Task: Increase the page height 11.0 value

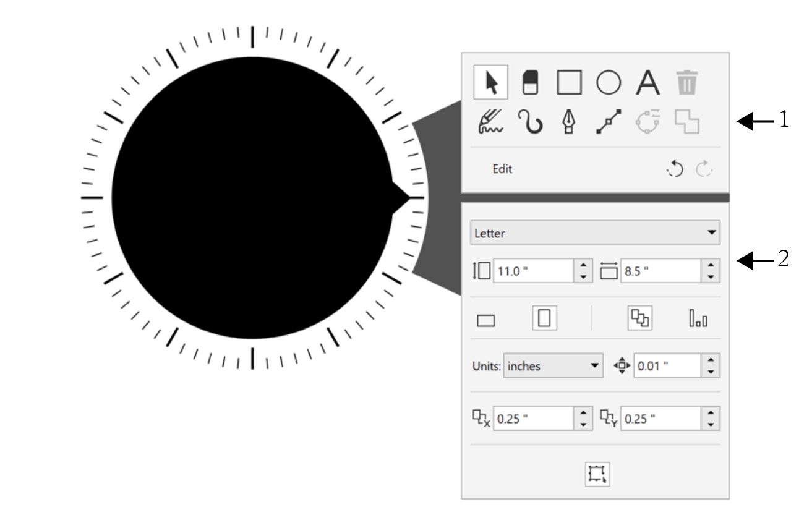Action: (x=584, y=265)
